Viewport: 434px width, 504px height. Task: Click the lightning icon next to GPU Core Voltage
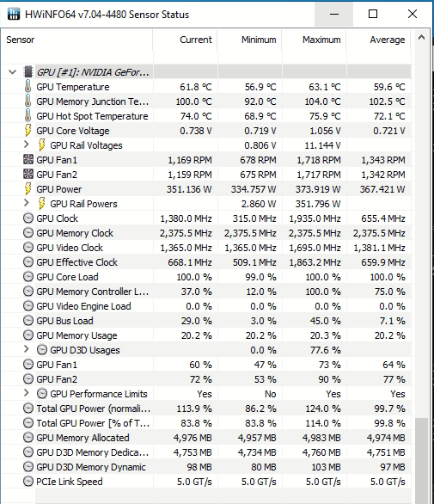[28, 131]
